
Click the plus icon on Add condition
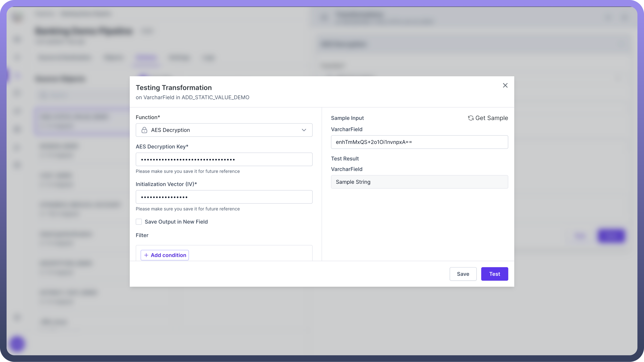point(146,255)
